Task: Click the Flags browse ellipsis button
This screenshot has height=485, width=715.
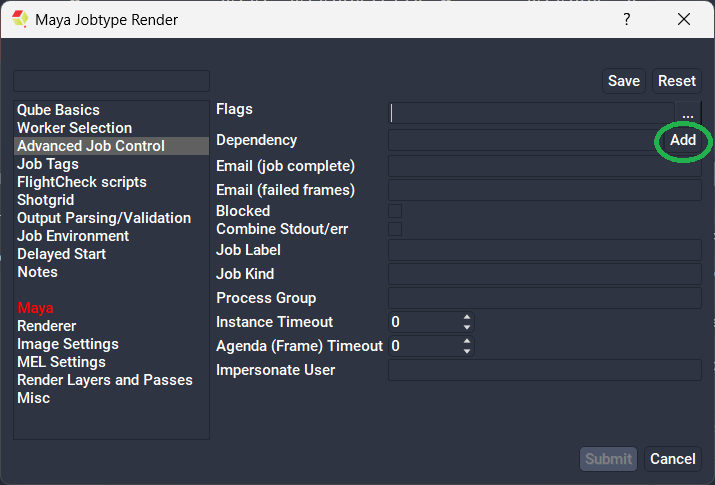Action: (x=687, y=114)
